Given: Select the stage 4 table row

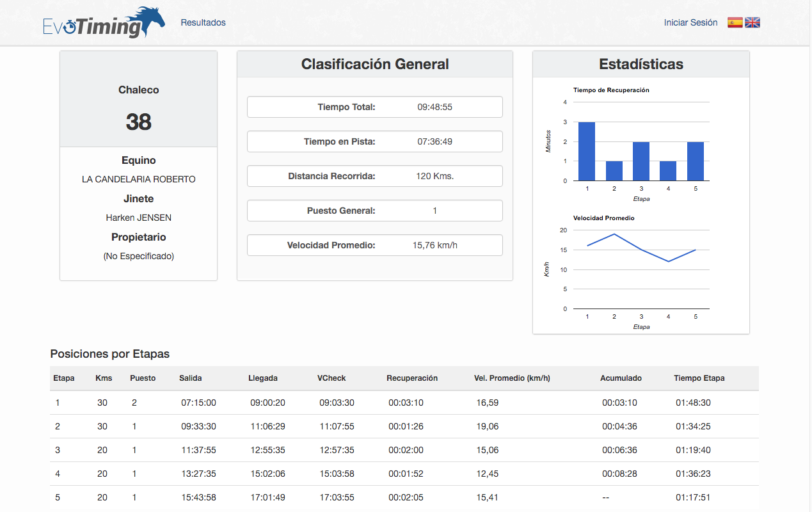Looking at the screenshot, I should (x=404, y=474).
